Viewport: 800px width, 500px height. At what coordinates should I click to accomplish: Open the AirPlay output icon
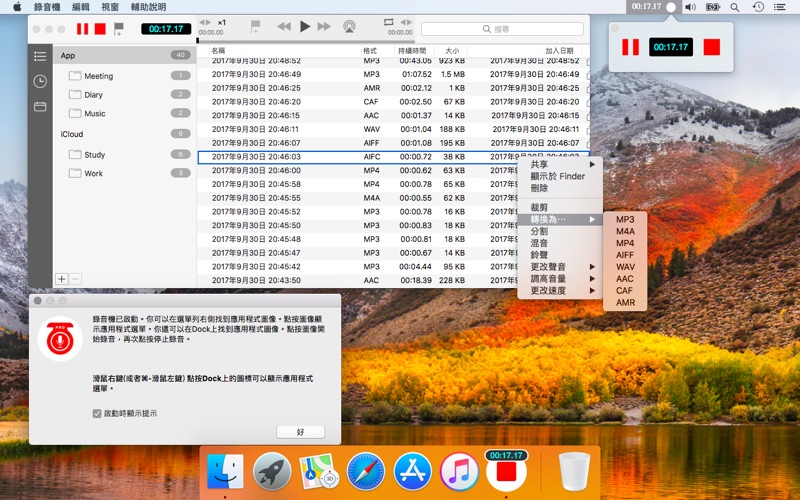click(x=349, y=27)
